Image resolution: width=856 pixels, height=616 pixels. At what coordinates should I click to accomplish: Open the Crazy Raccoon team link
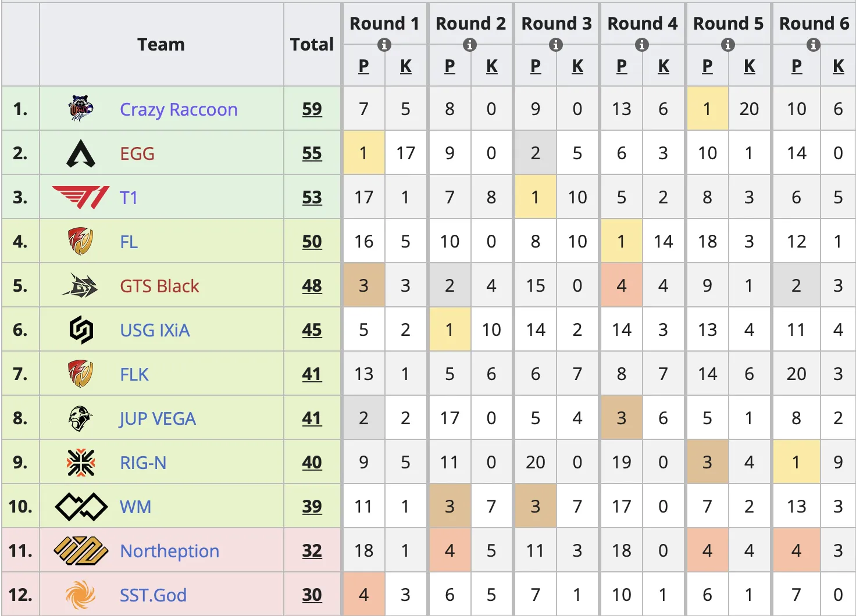tap(179, 109)
